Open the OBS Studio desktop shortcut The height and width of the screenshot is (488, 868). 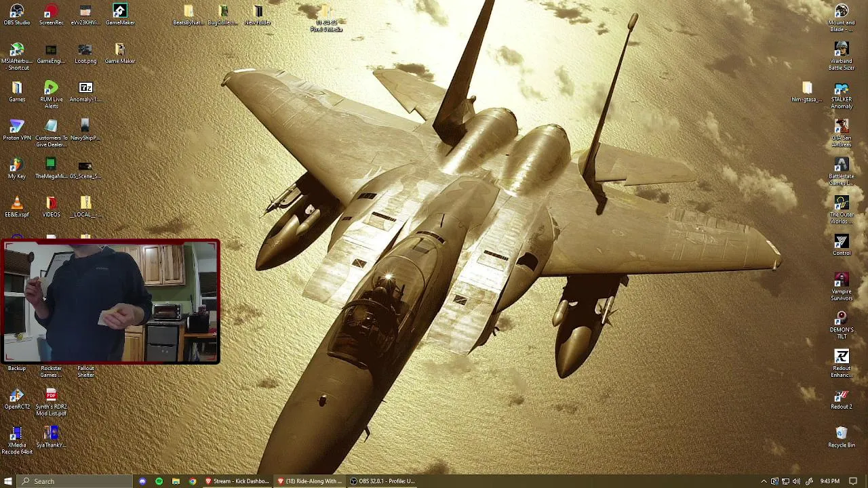pos(17,15)
